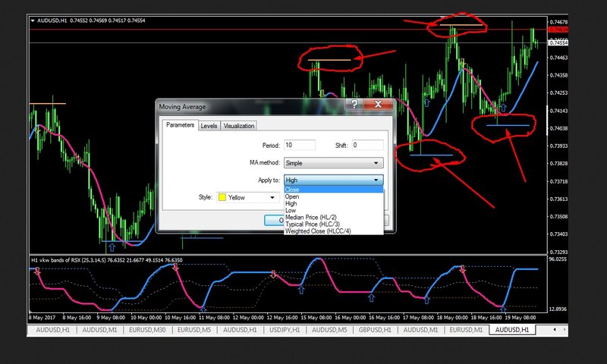
Task: Open the MA method dropdown showing Simple
Action: [333, 163]
